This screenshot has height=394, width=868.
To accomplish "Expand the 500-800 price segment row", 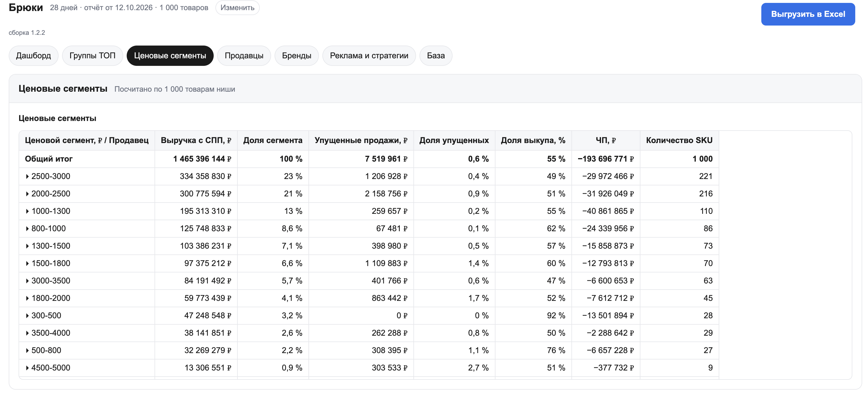I will (27, 350).
